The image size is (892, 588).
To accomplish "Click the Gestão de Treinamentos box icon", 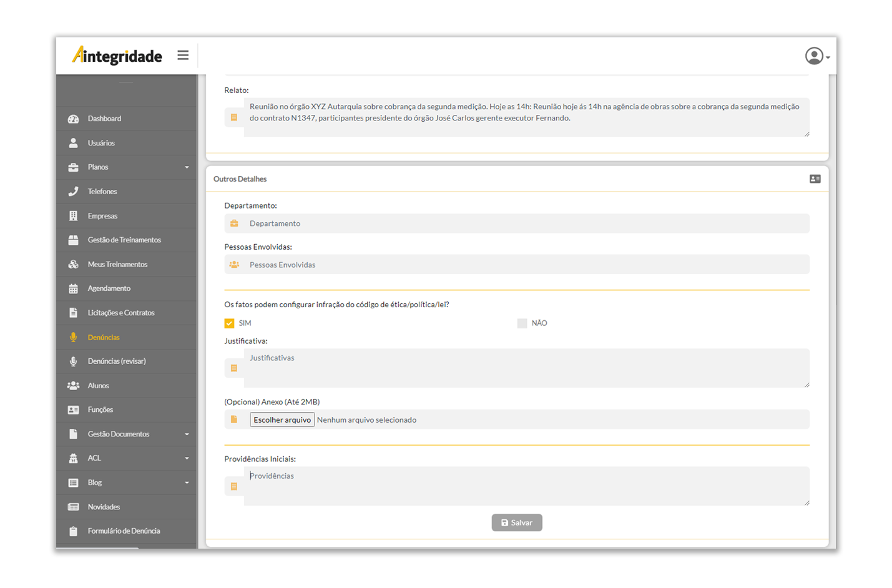I will pyautogui.click(x=73, y=240).
